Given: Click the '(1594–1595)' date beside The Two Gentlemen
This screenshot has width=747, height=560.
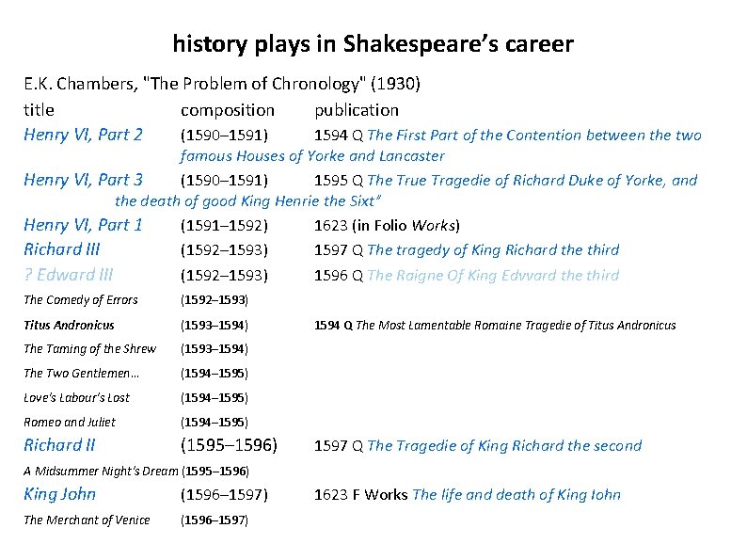Looking at the screenshot, I should point(215,373).
